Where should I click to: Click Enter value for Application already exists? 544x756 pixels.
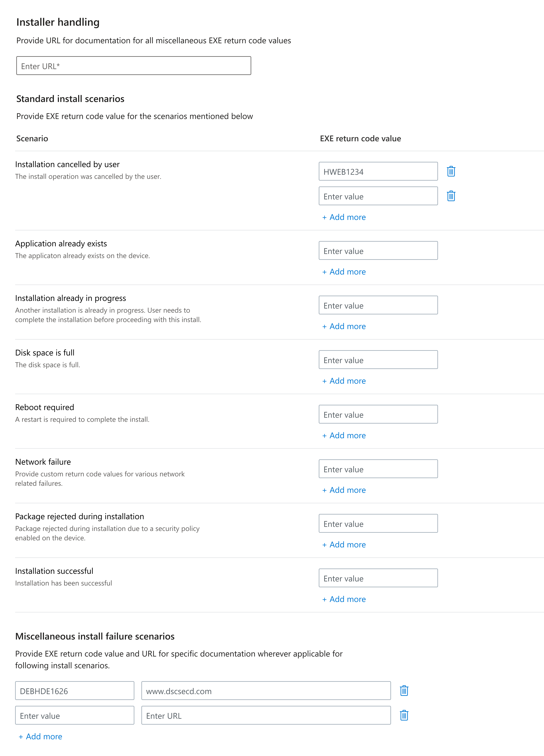coord(378,250)
